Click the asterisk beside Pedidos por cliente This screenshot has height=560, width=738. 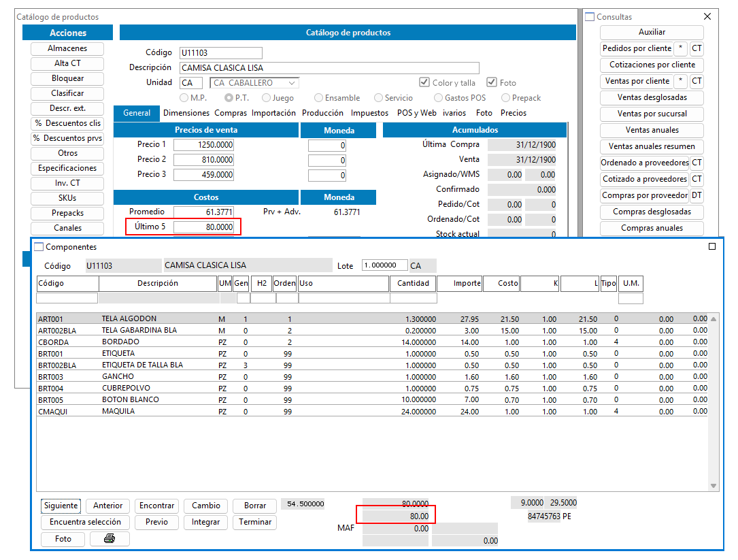[x=681, y=48]
